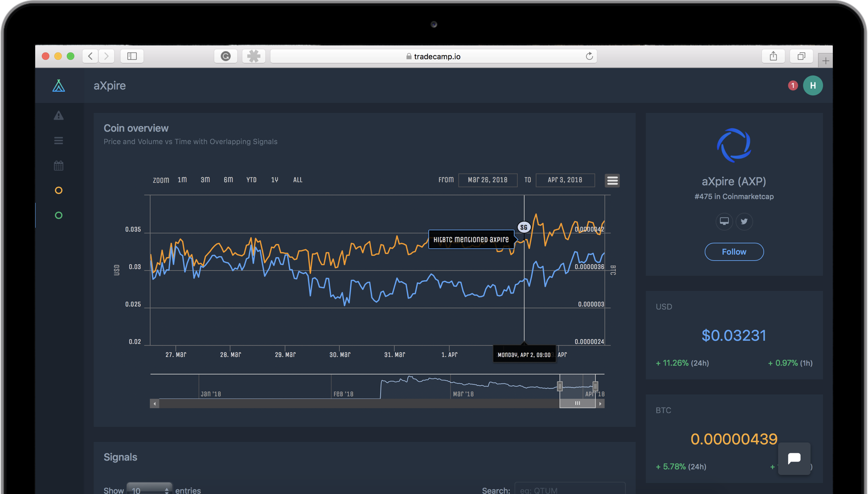Screen dimensions: 868x494
Task: Click the red notification badge
Action: point(793,86)
